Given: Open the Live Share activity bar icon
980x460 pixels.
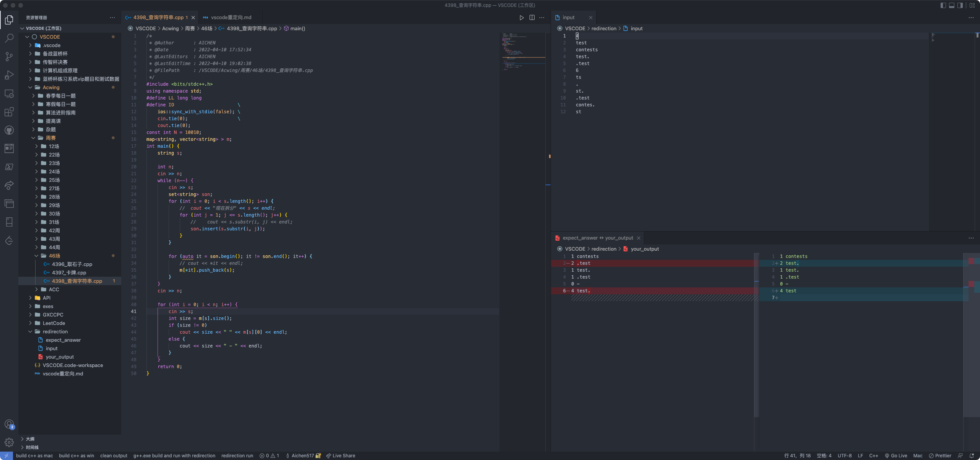Looking at the screenshot, I should coord(9,185).
